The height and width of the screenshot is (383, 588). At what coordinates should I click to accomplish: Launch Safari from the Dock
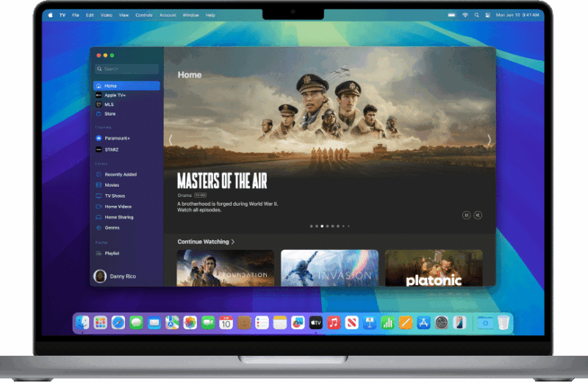point(118,323)
